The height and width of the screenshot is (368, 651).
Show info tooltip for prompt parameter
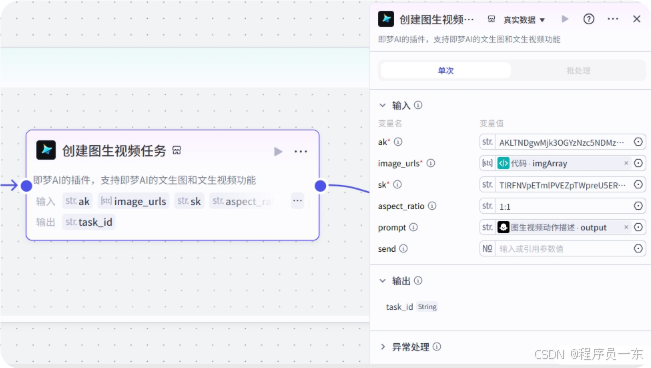point(414,227)
